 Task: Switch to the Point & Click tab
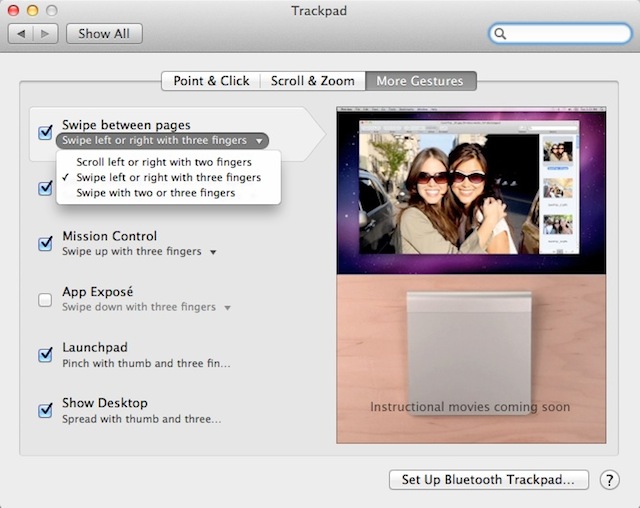tap(211, 81)
